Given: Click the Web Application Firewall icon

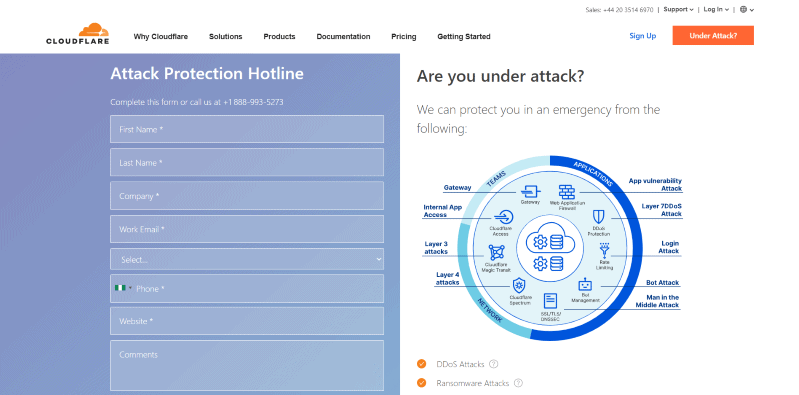Looking at the screenshot, I should (567, 192).
